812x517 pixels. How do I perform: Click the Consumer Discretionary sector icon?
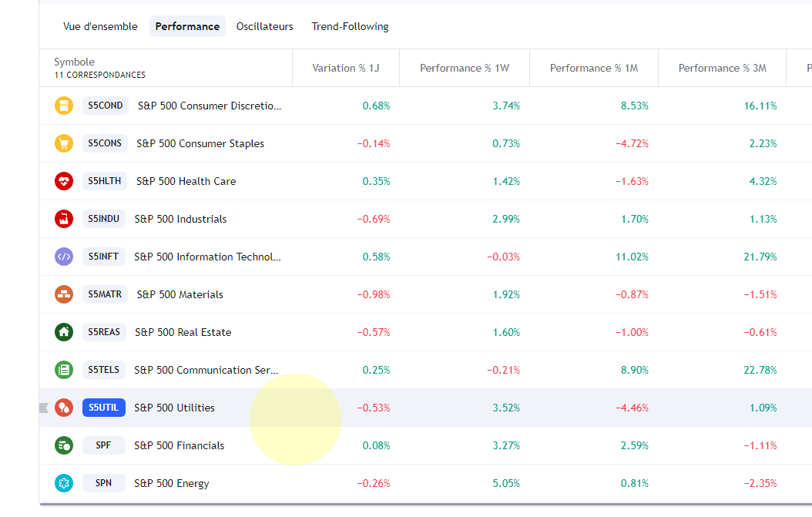[x=63, y=106]
